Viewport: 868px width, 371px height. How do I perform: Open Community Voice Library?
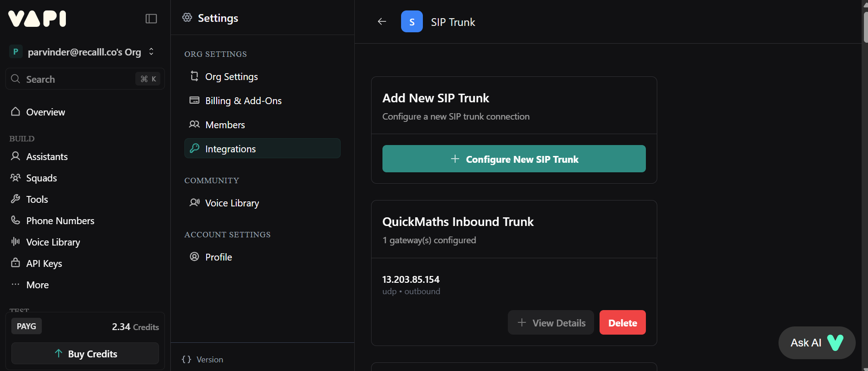pos(262,203)
